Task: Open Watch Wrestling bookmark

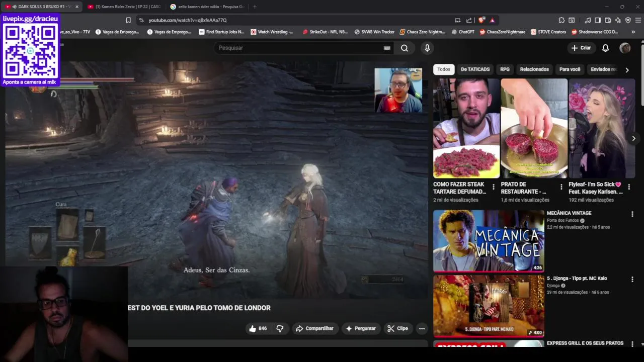Action: [x=272, y=32]
